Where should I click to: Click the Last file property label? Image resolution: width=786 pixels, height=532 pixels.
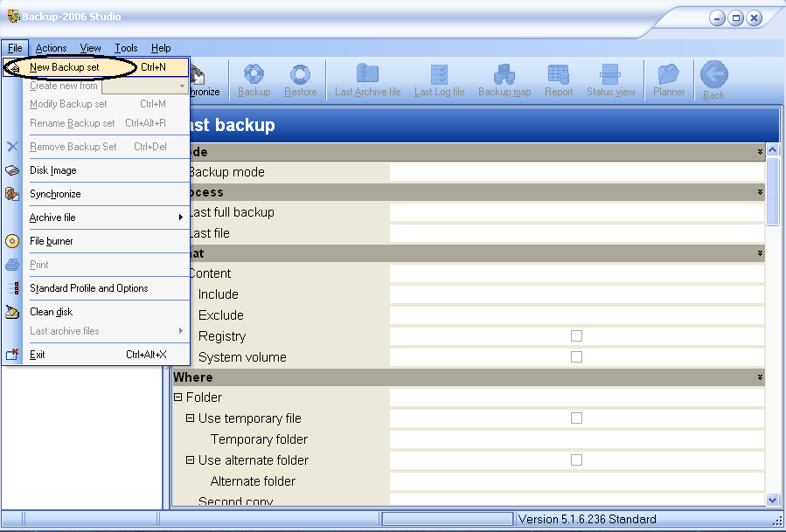coord(210,233)
